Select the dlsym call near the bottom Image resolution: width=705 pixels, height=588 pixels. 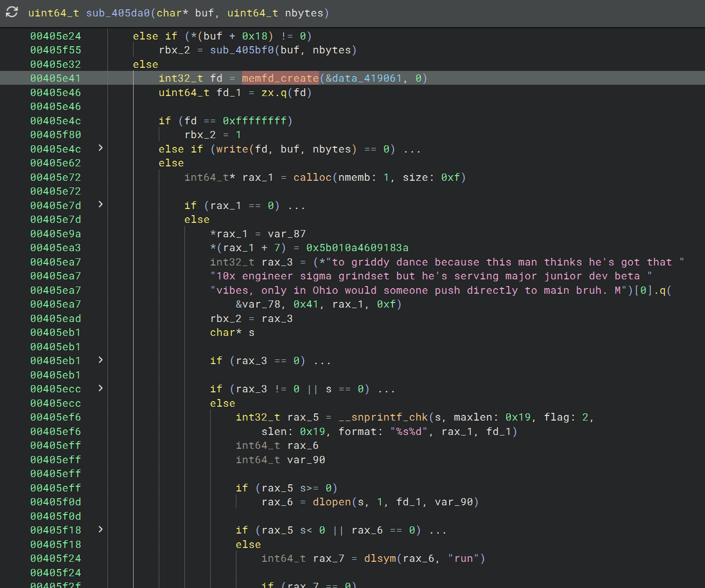379,558
